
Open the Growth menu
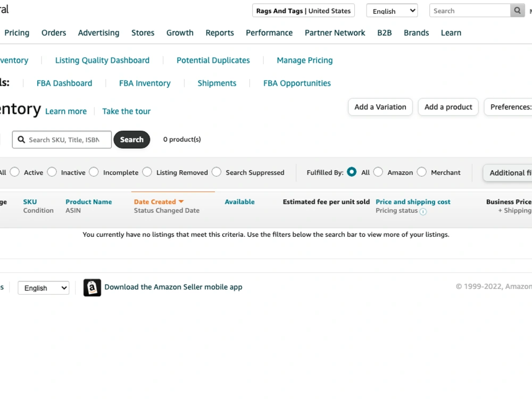[180, 32]
